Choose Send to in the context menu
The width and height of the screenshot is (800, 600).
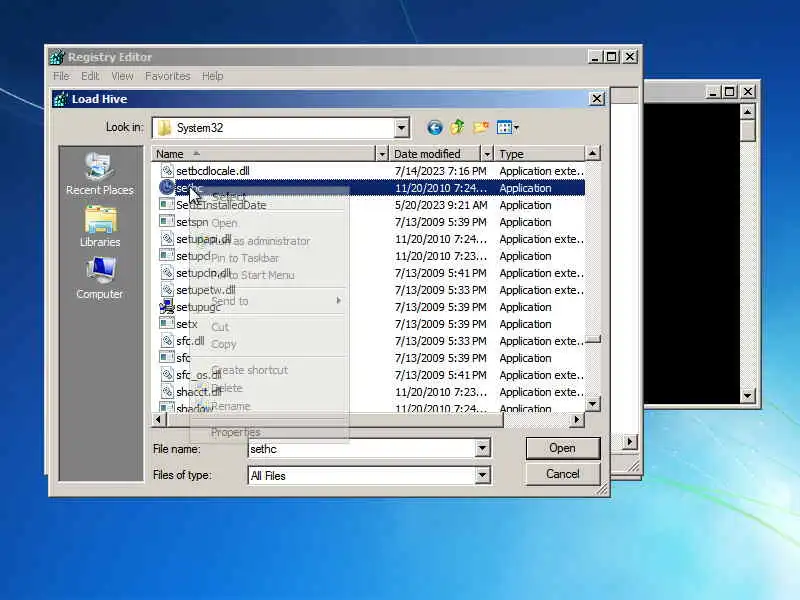pos(269,301)
